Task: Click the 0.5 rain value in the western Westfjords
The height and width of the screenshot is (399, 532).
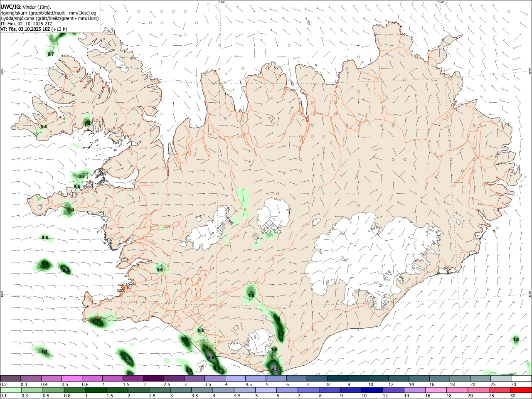Action: (x=44, y=126)
